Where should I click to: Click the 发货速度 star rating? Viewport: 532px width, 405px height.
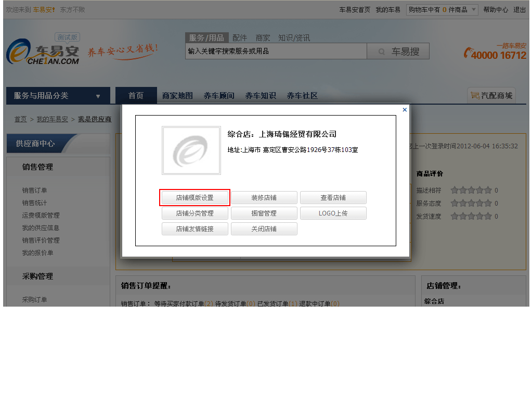pos(471,216)
